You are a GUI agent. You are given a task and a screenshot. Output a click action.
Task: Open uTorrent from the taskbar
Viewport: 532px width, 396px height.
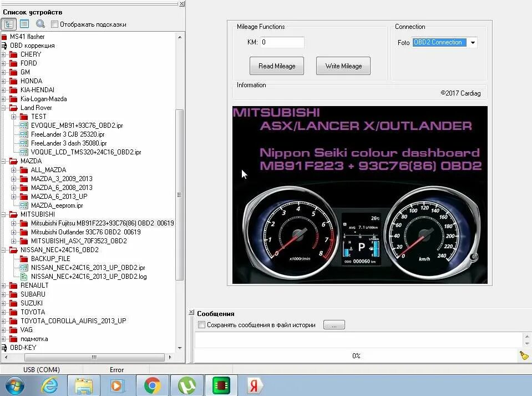pos(187,386)
